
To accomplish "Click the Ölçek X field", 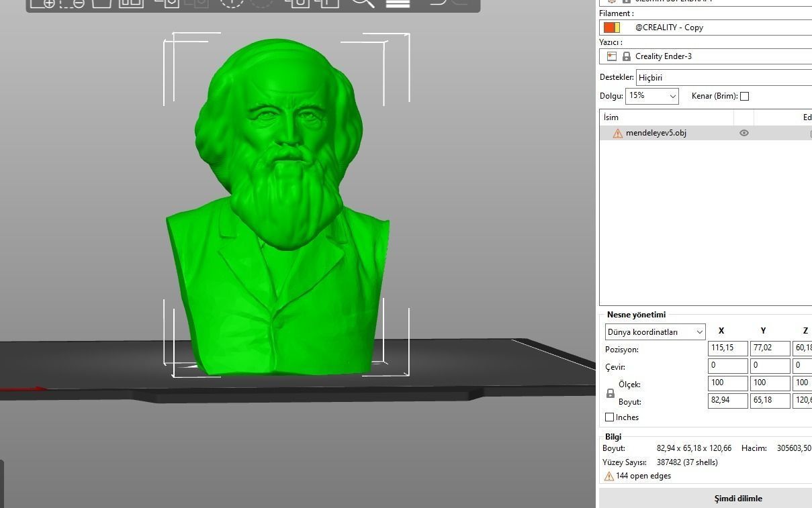I will (728, 383).
